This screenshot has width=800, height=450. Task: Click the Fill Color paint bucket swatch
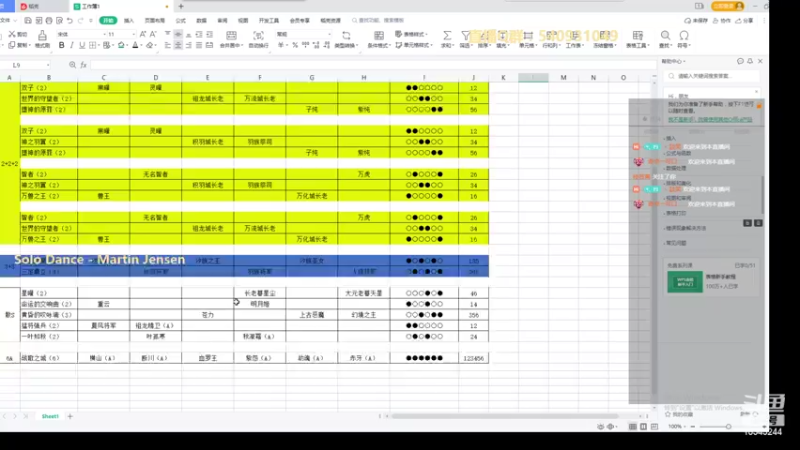point(121,45)
